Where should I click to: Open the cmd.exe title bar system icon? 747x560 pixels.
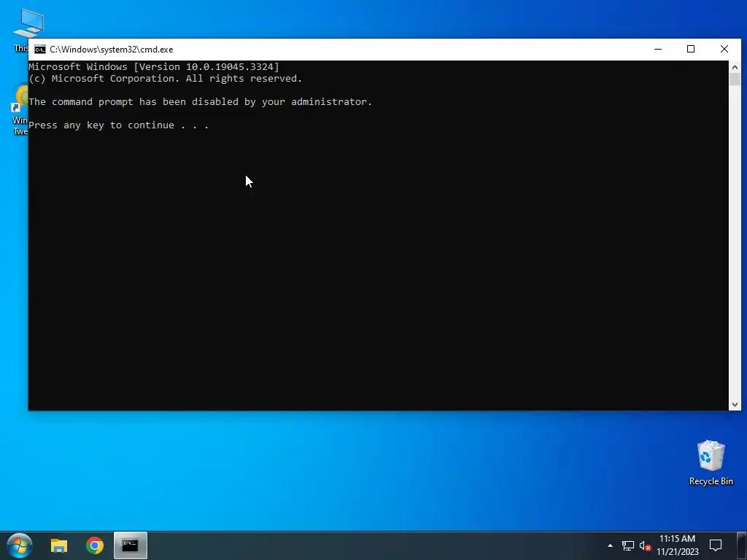pyautogui.click(x=40, y=50)
